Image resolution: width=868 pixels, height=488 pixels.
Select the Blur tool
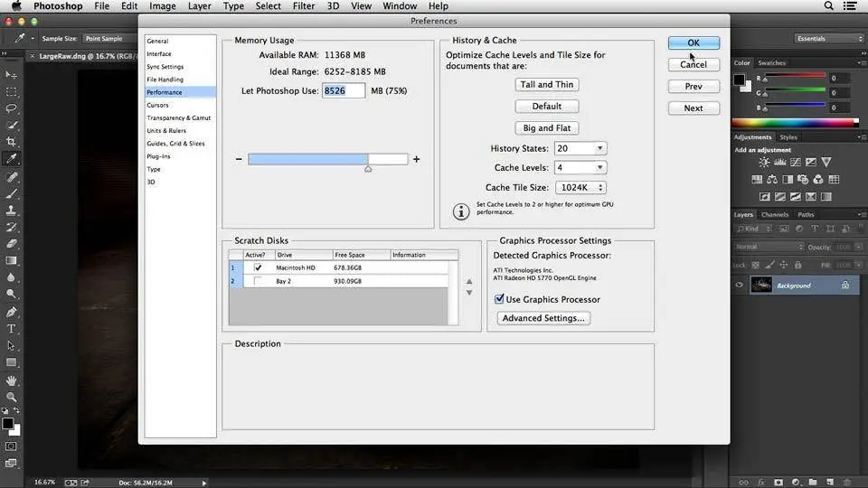(x=11, y=277)
